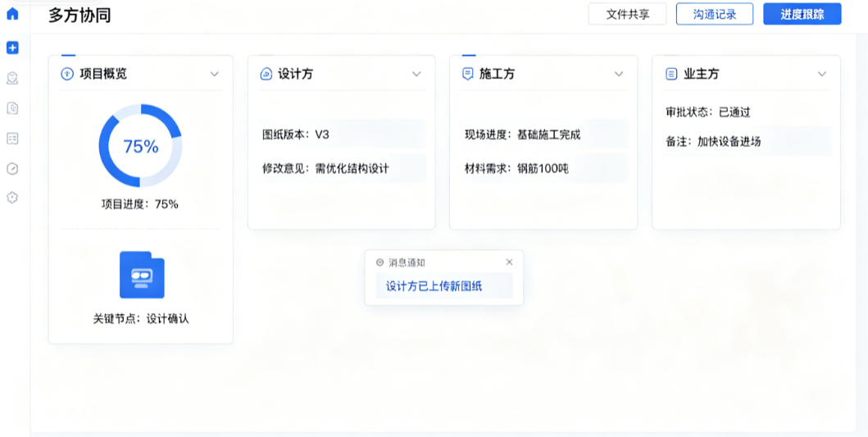The width and height of the screenshot is (868, 437).
Task: Open the list panel icon in sidebar
Action: pyautogui.click(x=12, y=139)
